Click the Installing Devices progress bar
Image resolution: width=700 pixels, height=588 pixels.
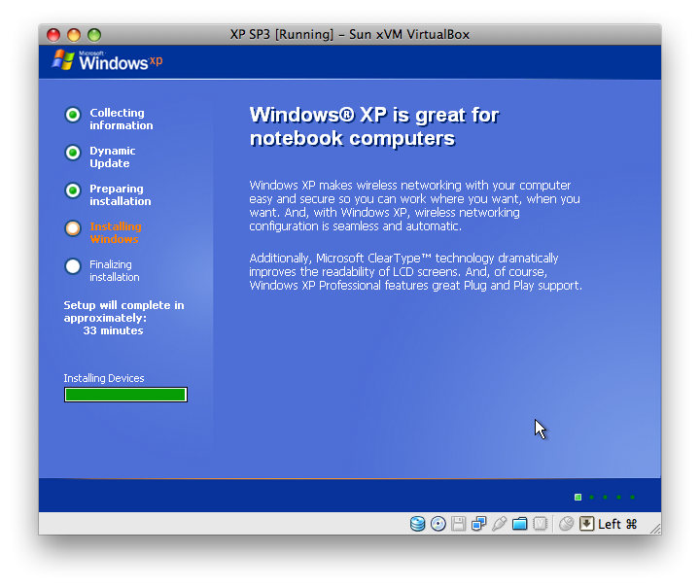click(x=125, y=395)
